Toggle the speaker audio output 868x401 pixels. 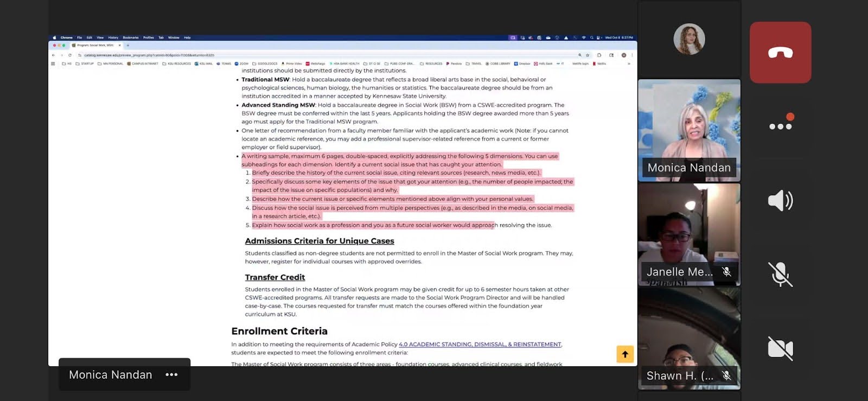point(780,201)
